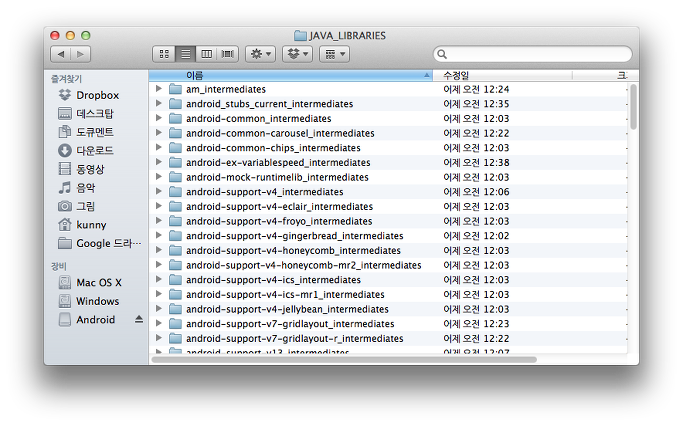The height and width of the screenshot is (426, 683).
Task: Expand android_stubs_current_intermediates folder
Action: pyautogui.click(x=159, y=104)
